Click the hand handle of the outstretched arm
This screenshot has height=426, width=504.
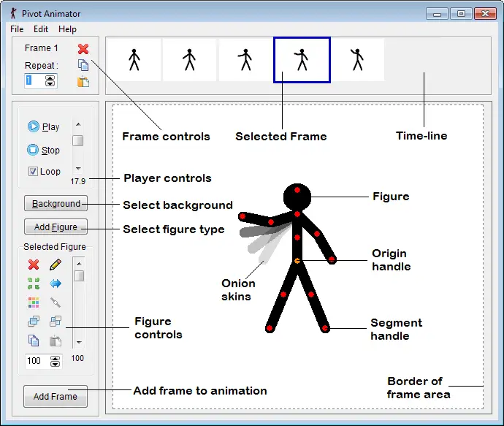pyautogui.click(x=243, y=216)
